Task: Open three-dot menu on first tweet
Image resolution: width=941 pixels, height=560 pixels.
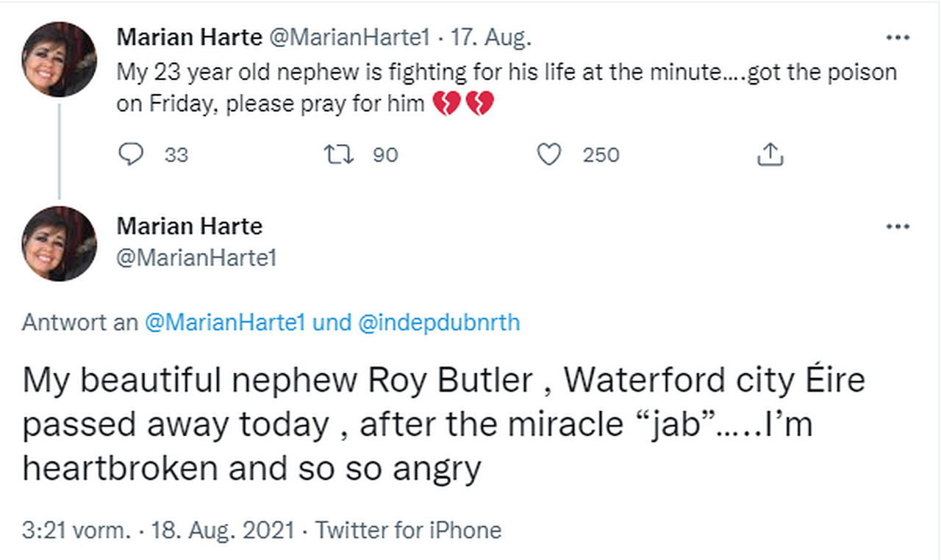Action: (898, 38)
